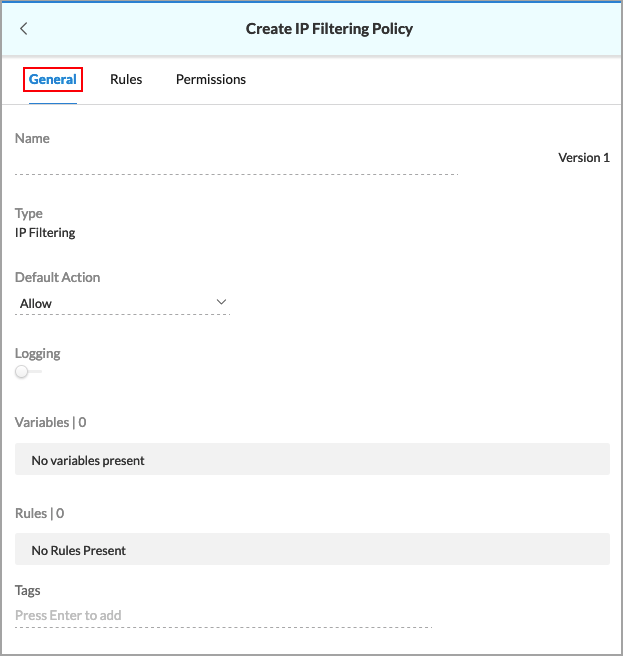Switch to the General tab
623x656 pixels.
(x=53, y=79)
